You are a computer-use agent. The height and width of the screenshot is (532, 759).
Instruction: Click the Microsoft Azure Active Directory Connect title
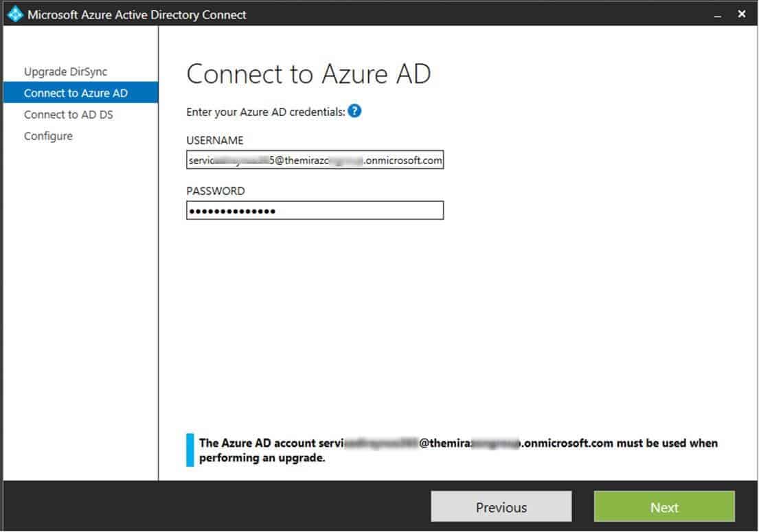pos(137,14)
